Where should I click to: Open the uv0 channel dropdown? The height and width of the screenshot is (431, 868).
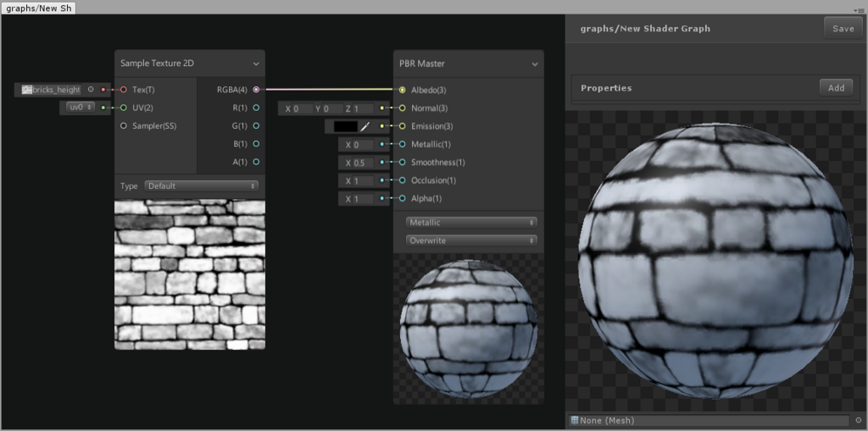(x=80, y=108)
